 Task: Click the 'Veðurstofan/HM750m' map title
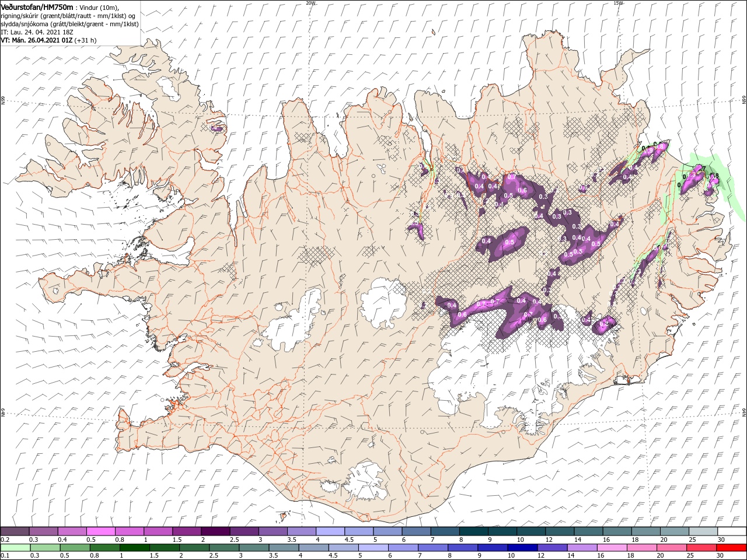click(37, 7)
